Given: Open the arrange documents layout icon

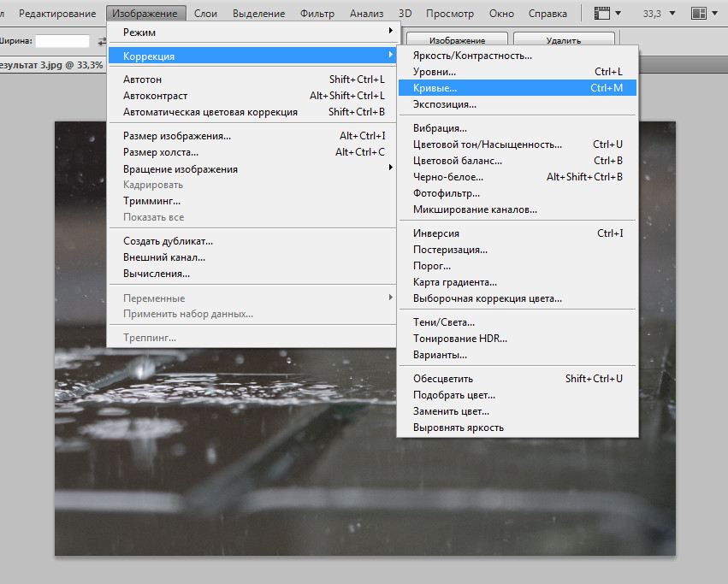Looking at the screenshot, I should [699, 14].
